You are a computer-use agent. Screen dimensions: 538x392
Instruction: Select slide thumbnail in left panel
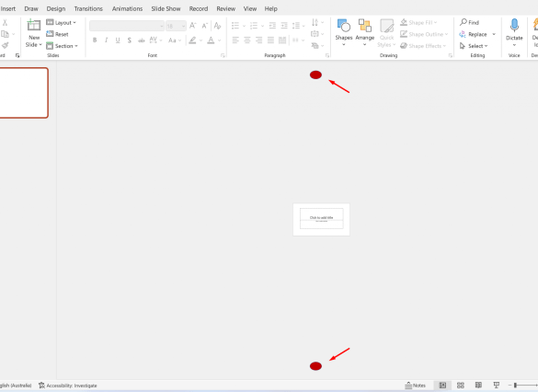23,93
